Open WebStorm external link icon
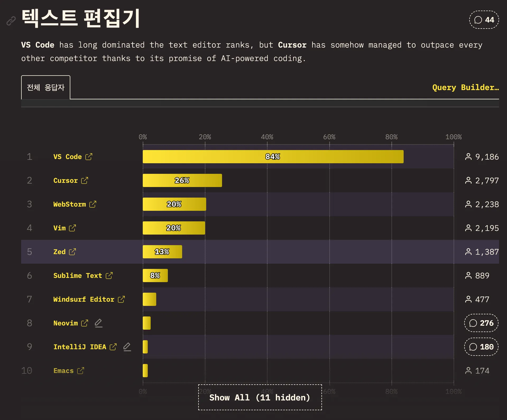 93,204
